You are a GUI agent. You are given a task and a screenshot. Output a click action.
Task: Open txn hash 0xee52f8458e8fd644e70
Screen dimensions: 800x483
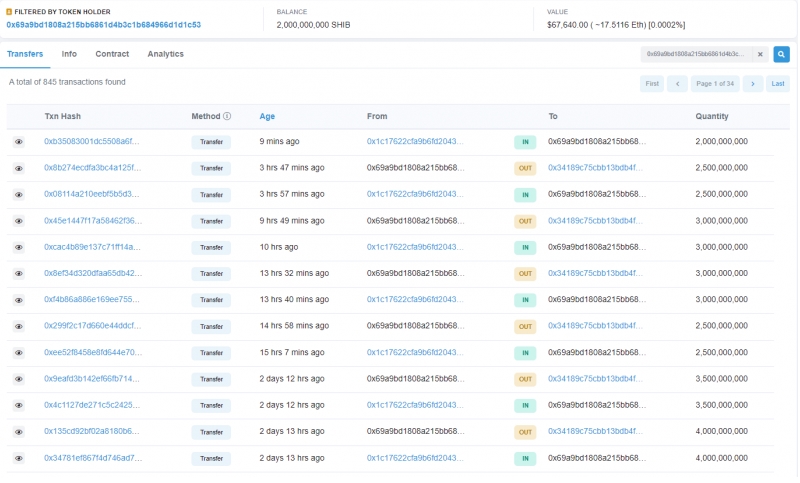coord(93,352)
